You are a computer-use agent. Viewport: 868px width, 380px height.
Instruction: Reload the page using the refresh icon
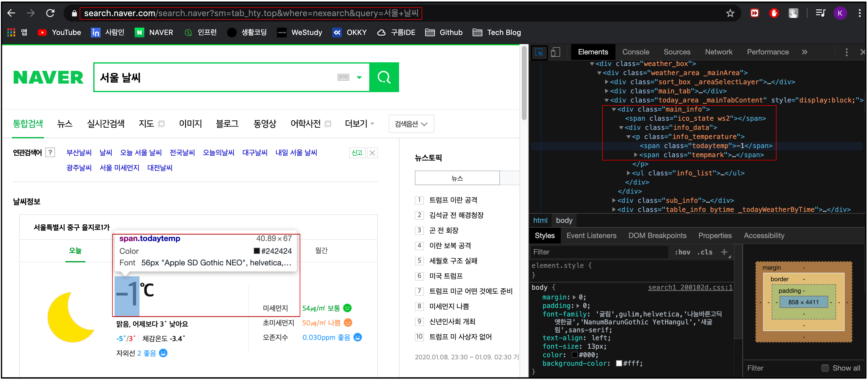coord(50,13)
